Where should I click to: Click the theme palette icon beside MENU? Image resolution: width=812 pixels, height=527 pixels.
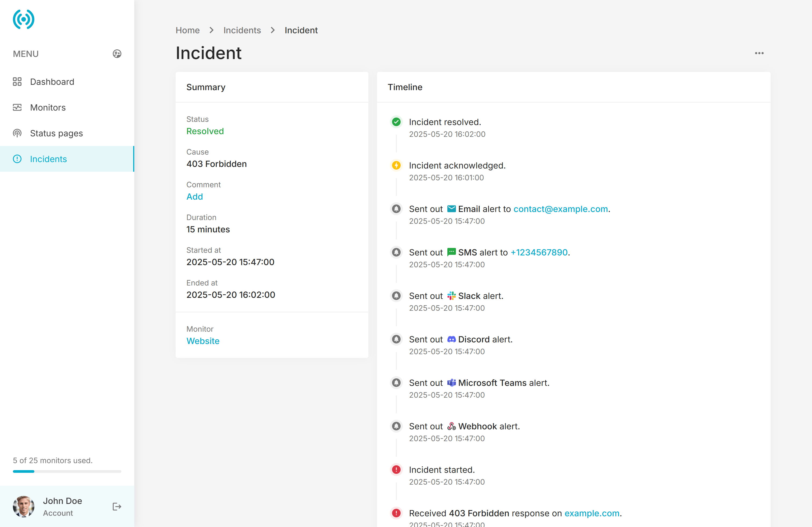tap(117, 54)
